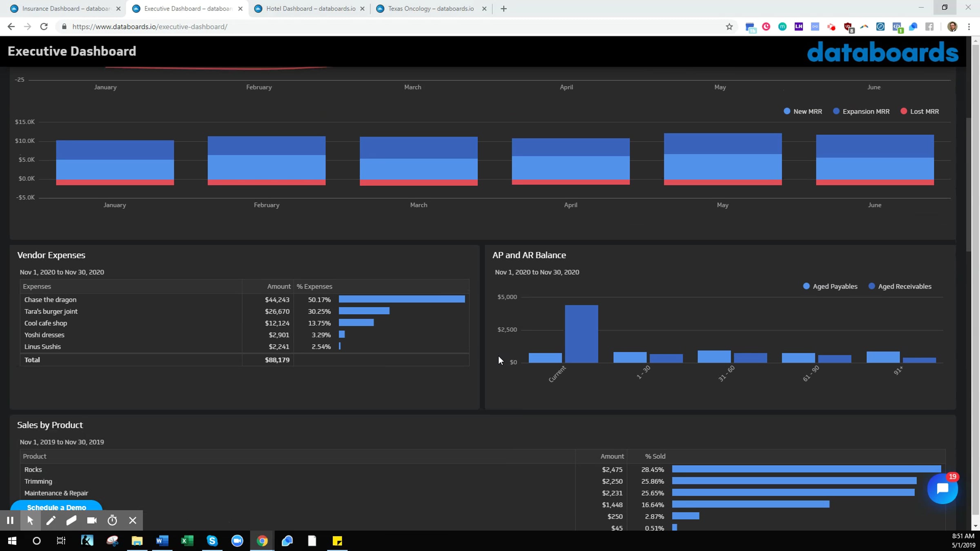Switch to Texas Oncology tab

pos(430,9)
